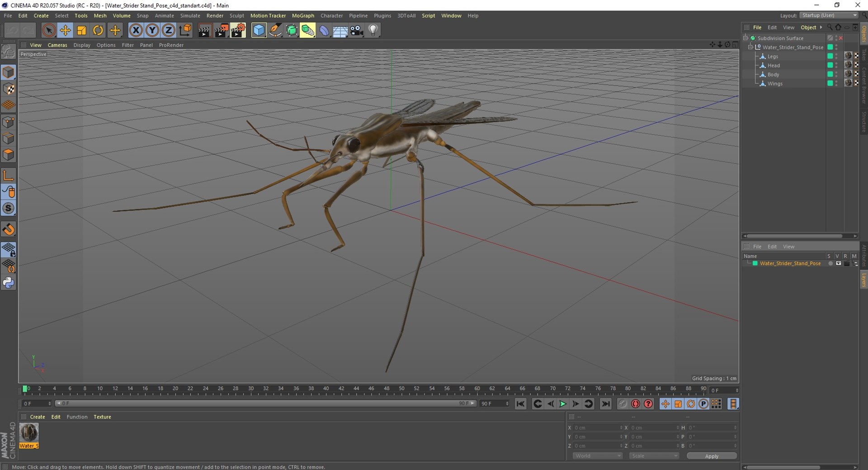
Task: Toggle Z axis lock
Action: pos(169,30)
